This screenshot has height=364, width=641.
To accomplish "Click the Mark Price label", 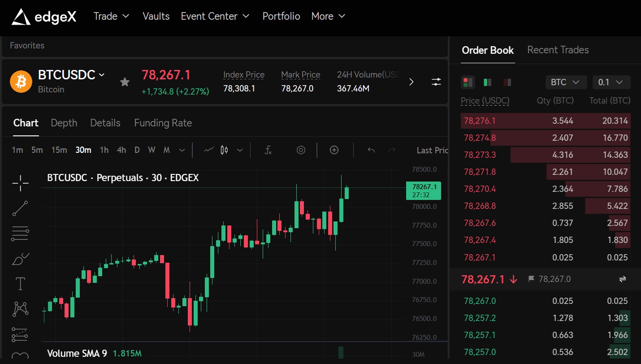I will pyautogui.click(x=301, y=75).
